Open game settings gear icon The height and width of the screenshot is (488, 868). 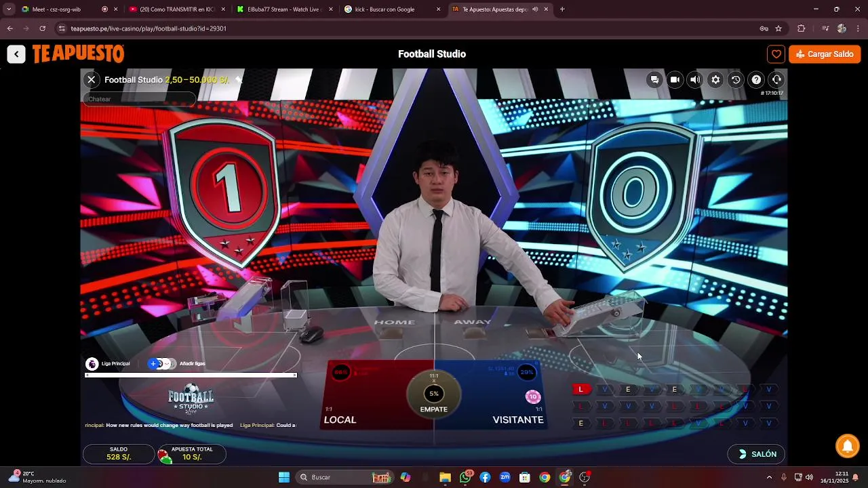click(x=715, y=79)
